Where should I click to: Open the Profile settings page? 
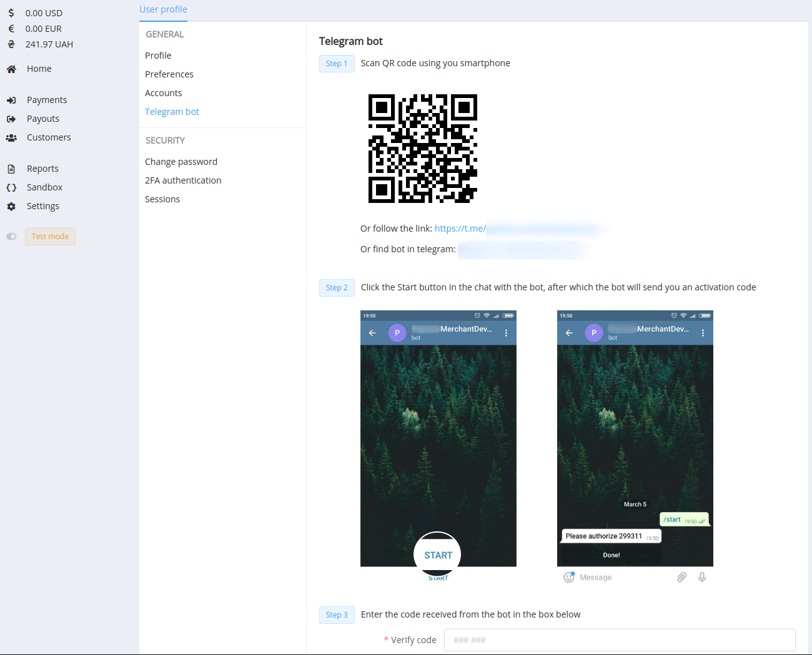158,56
